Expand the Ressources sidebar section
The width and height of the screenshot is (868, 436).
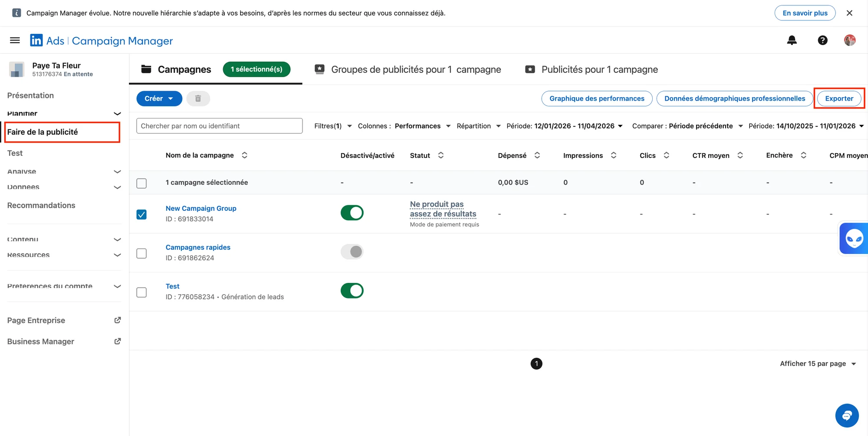pyautogui.click(x=64, y=255)
